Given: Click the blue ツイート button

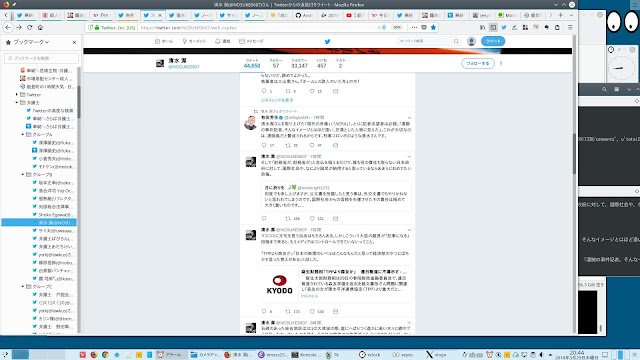Looking at the screenshot, I should pyautogui.click(x=493, y=41).
